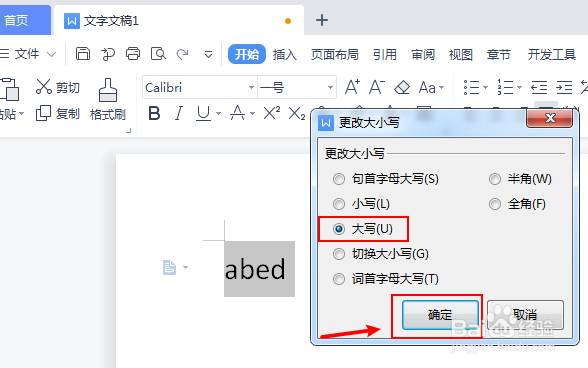The height and width of the screenshot is (368, 588).
Task: Select 全角(F) radio option
Action: (x=518, y=204)
